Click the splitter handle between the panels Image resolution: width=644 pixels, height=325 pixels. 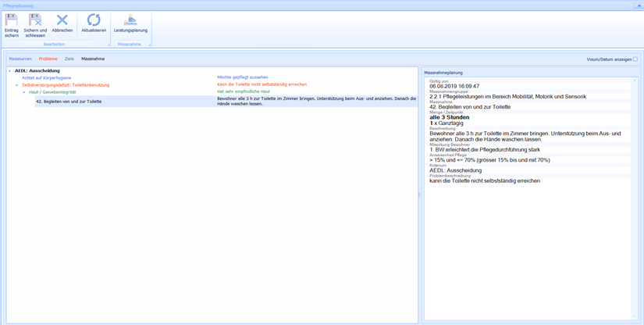[419, 195]
